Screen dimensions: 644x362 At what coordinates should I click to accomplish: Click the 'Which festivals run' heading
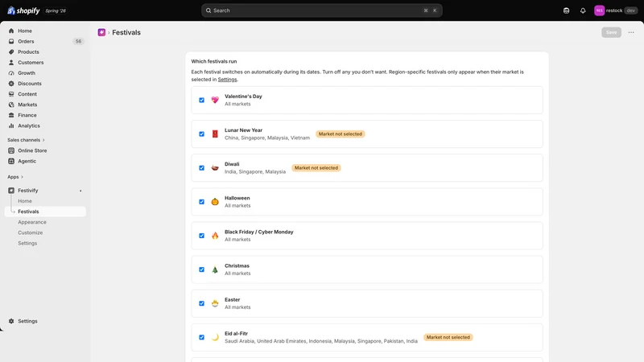(x=214, y=62)
